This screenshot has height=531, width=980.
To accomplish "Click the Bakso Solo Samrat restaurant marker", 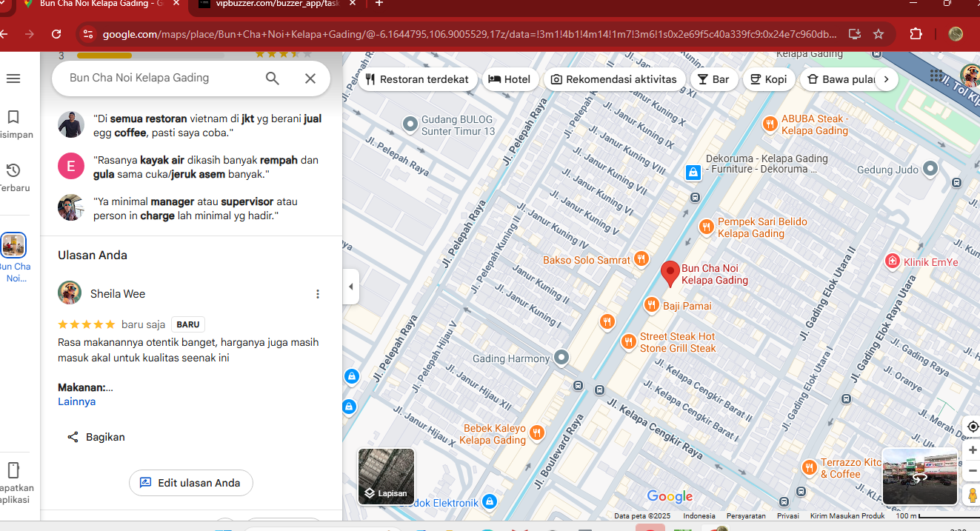I will pos(641,259).
